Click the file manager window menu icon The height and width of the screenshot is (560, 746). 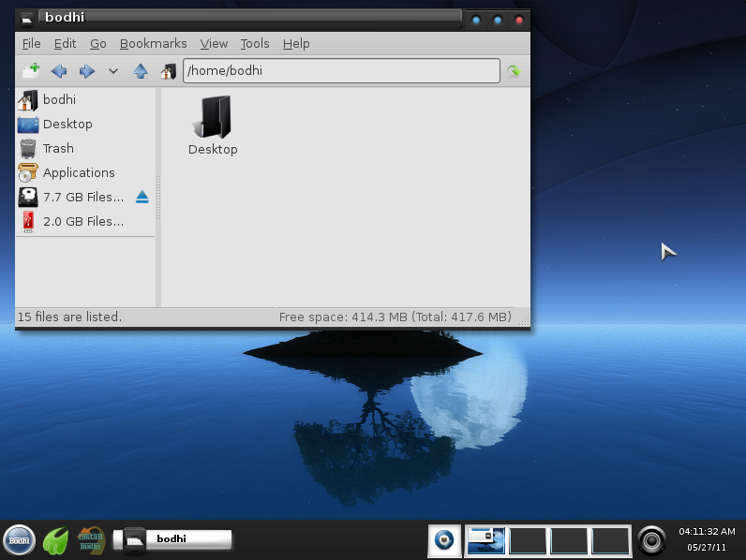click(x=26, y=19)
